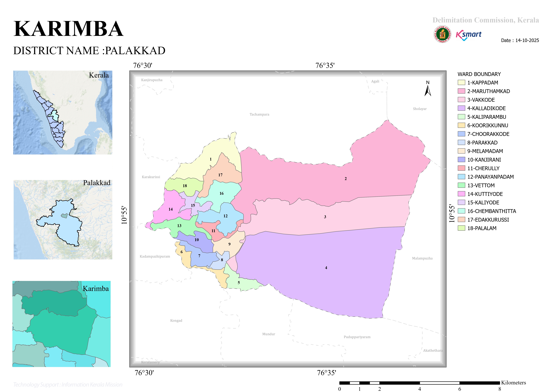Viewport: 555px width, 392px height.
Task: Click the Karakurissi neighbor label
Action: click(x=151, y=177)
